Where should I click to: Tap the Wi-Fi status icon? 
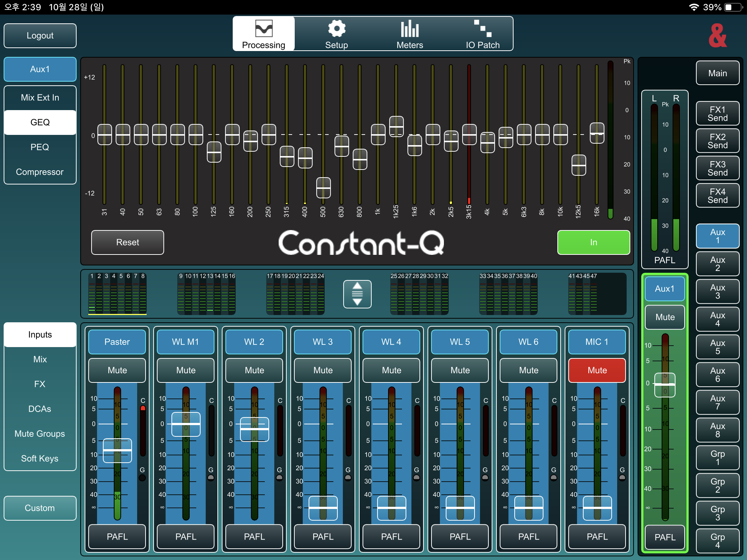coord(693,7)
